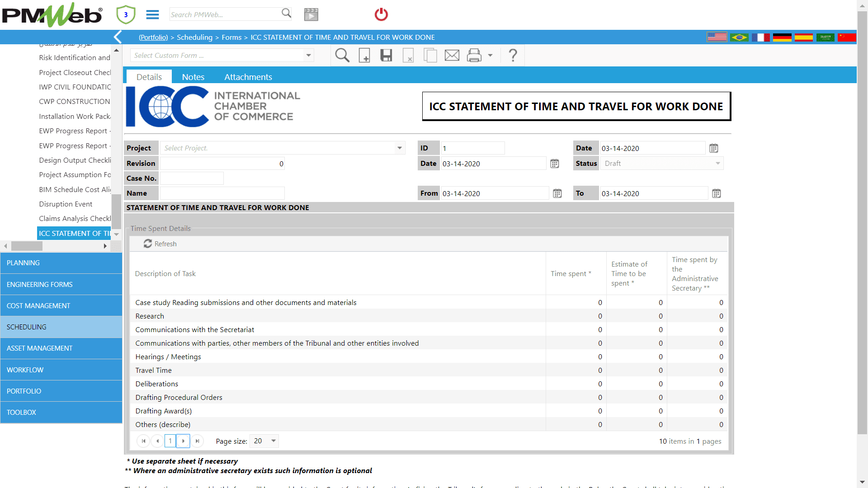Click the help question mark icon
The width and height of the screenshot is (868, 488).
pyautogui.click(x=513, y=56)
